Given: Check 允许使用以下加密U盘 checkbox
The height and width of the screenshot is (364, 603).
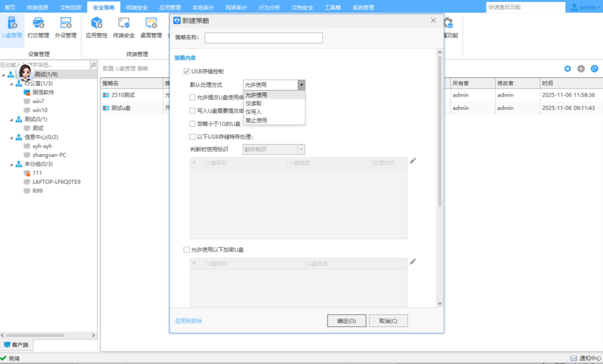Looking at the screenshot, I should click(187, 250).
